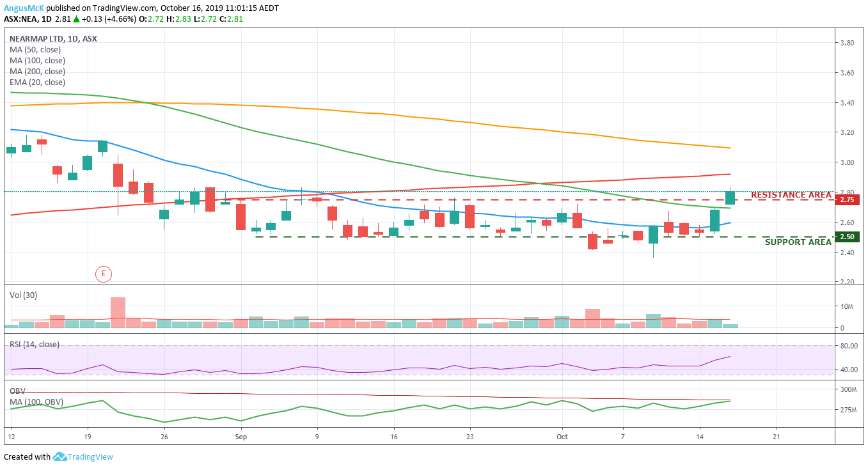Screen dimensions: 868x468
Task: Select the EMA (20, close) indicator label
Action: click(x=37, y=82)
